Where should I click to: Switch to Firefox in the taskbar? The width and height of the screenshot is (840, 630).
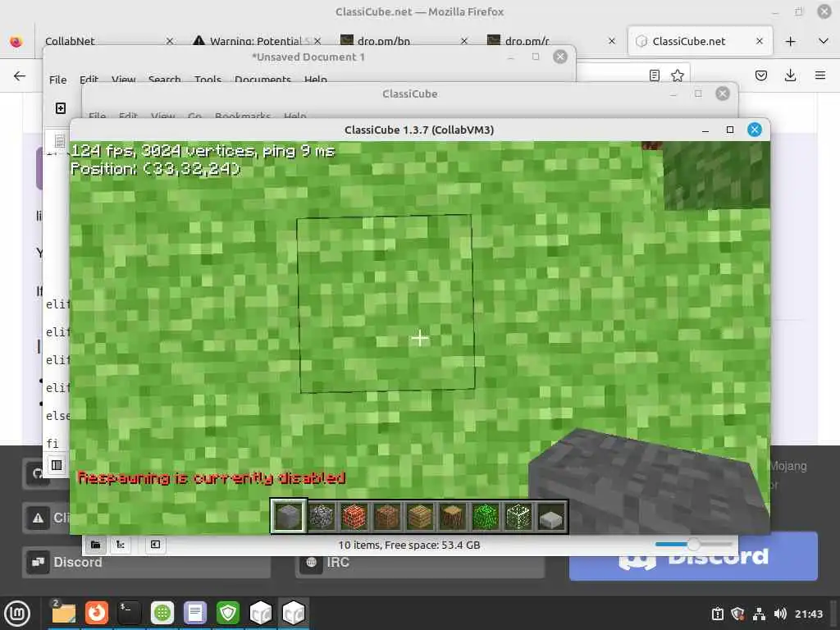(97, 613)
